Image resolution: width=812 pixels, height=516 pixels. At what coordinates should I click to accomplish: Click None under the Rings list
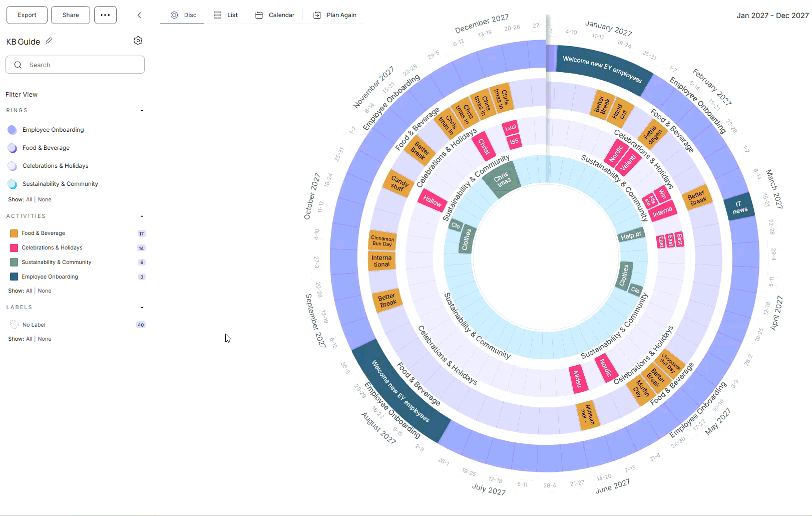coord(45,199)
